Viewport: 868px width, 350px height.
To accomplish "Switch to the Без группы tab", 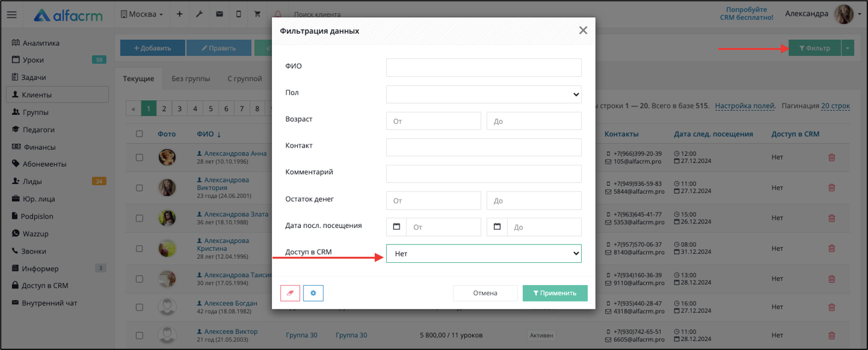I will [190, 79].
